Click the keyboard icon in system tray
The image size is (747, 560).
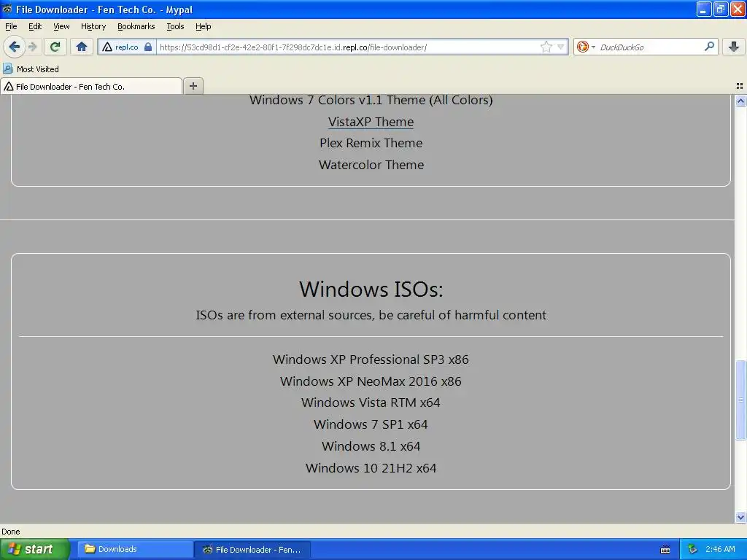click(665, 550)
